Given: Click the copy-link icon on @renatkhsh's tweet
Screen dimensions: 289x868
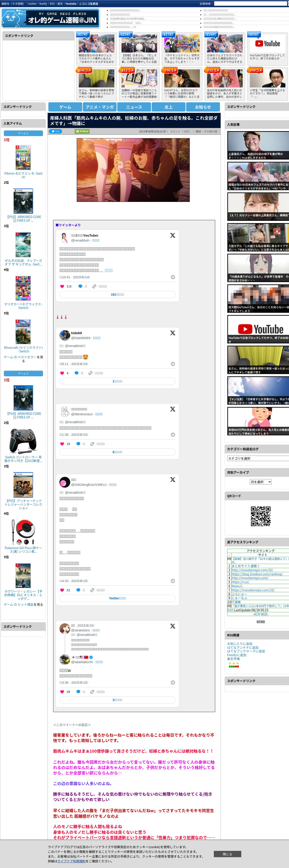Looking at the screenshot, I should 94,286.
